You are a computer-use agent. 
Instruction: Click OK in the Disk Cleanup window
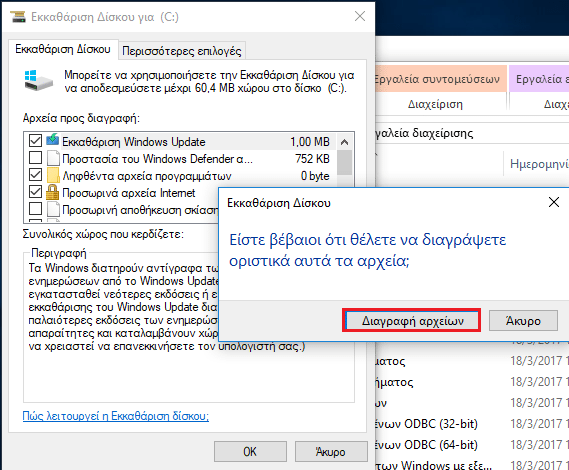tap(250, 451)
